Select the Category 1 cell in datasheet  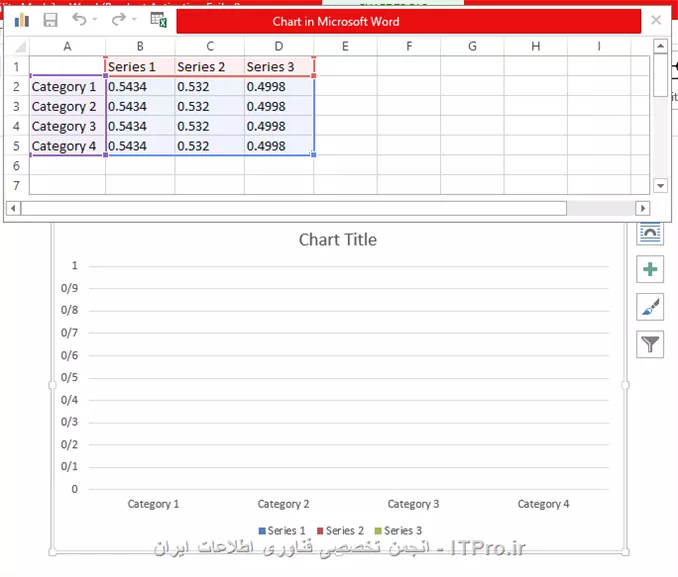point(67,87)
